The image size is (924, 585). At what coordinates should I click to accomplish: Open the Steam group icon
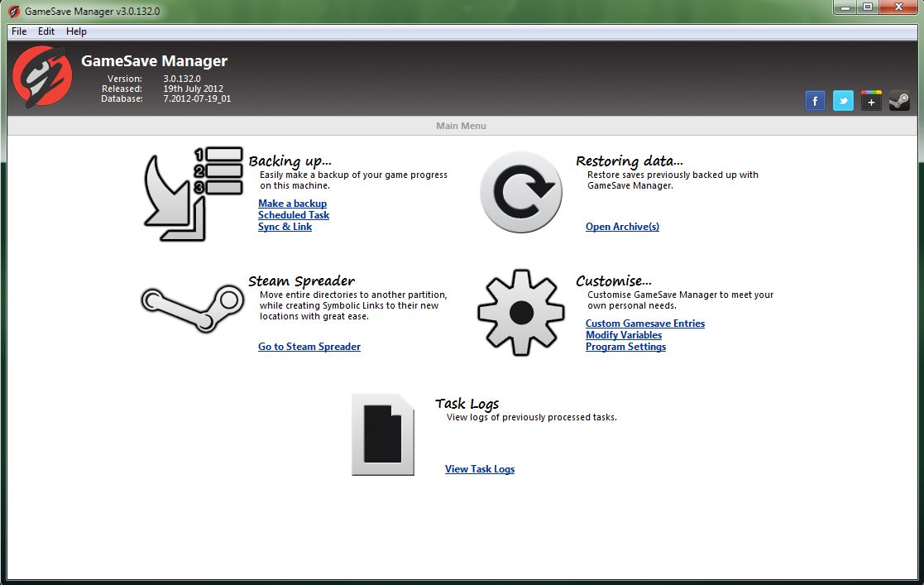coord(899,101)
